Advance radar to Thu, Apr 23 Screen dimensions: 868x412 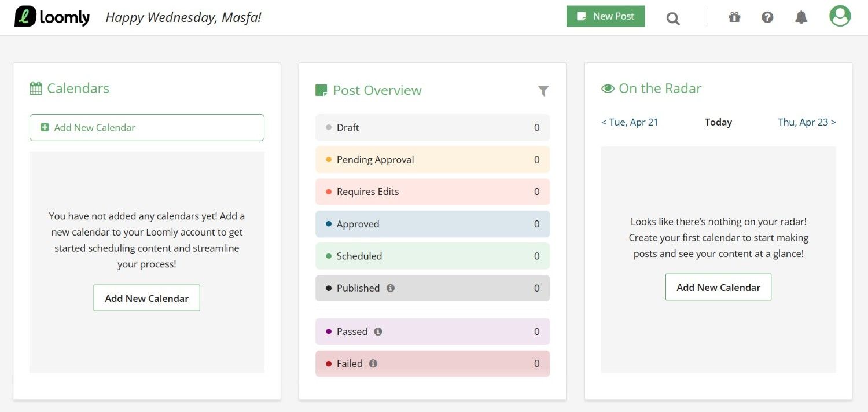point(807,122)
